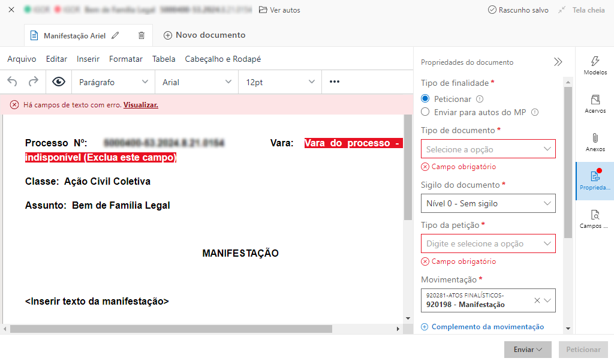Select Enviar para autos do MP radio
Image resolution: width=614 pixels, height=364 pixels.
425,112
